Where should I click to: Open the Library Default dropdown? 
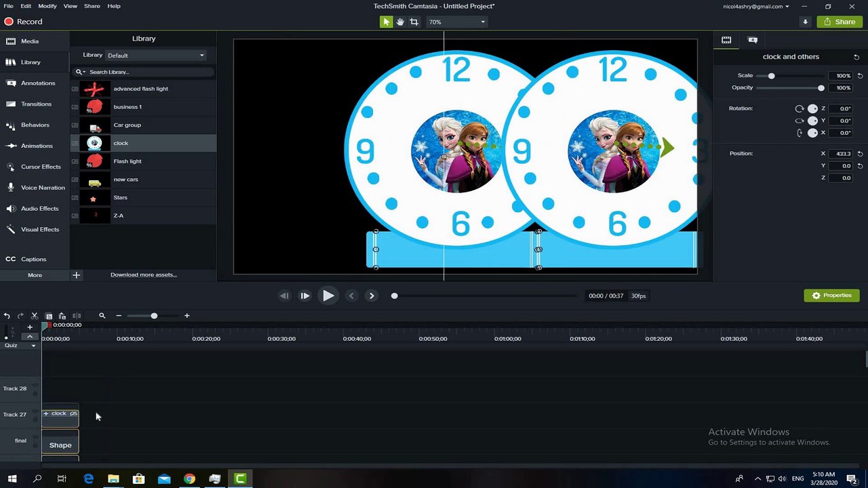pos(155,56)
